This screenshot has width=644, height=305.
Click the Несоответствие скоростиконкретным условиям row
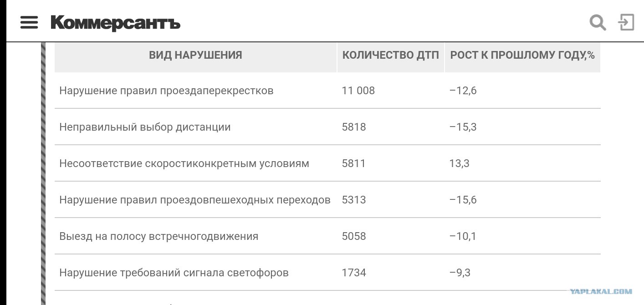point(327,163)
